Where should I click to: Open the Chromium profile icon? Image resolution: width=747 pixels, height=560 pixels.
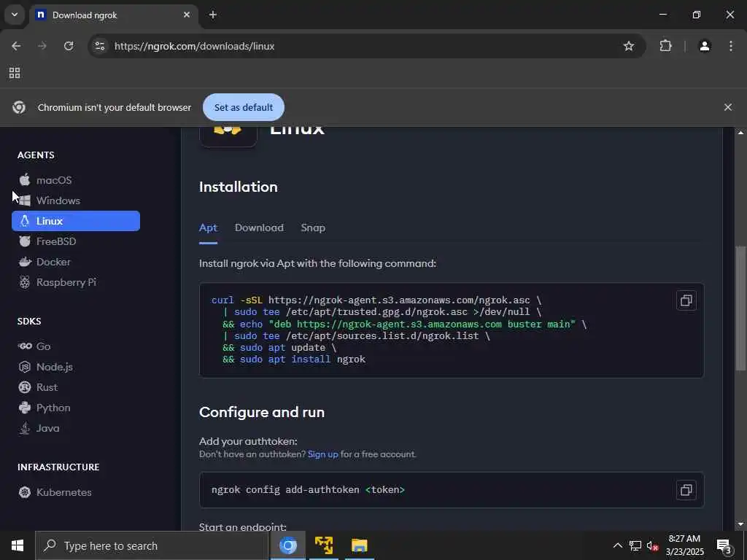click(x=705, y=46)
